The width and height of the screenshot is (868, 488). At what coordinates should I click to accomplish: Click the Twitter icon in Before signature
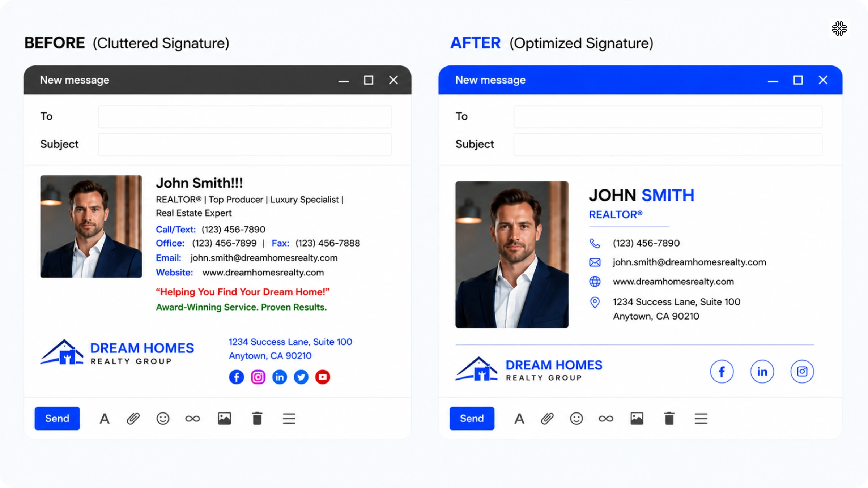point(301,377)
